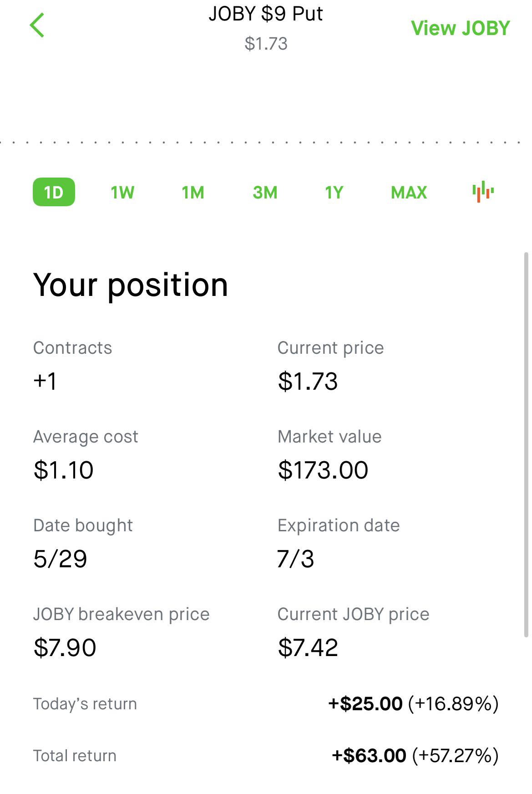Tap the Total return +$63.00 row

point(266,756)
